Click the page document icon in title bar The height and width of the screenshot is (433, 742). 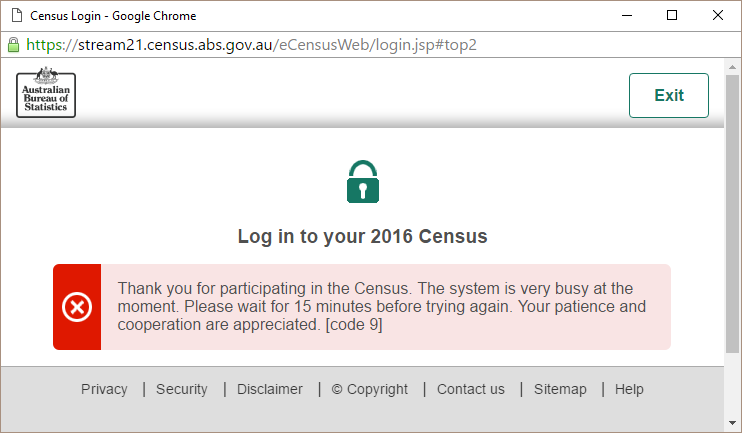pyautogui.click(x=17, y=15)
